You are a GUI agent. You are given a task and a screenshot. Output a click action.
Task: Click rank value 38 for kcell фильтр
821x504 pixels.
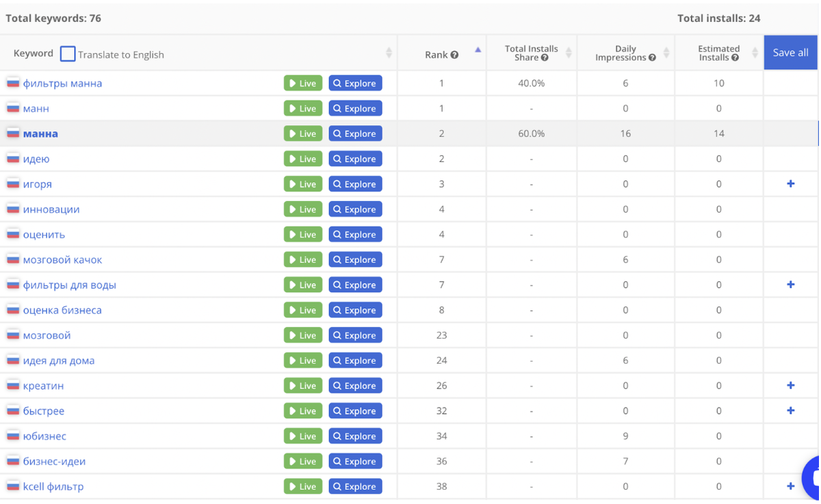(441, 486)
